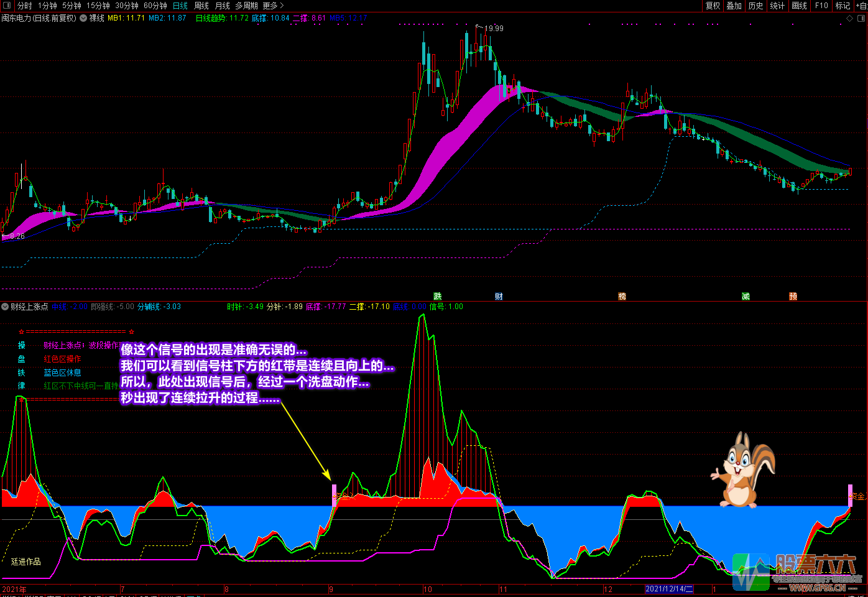Image resolution: width=868 pixels, height=597 pixels.
Task: Expand the 财经上涨点 indicator dropdown arrow
Action: pyautogui.click(x=5, y=307)
